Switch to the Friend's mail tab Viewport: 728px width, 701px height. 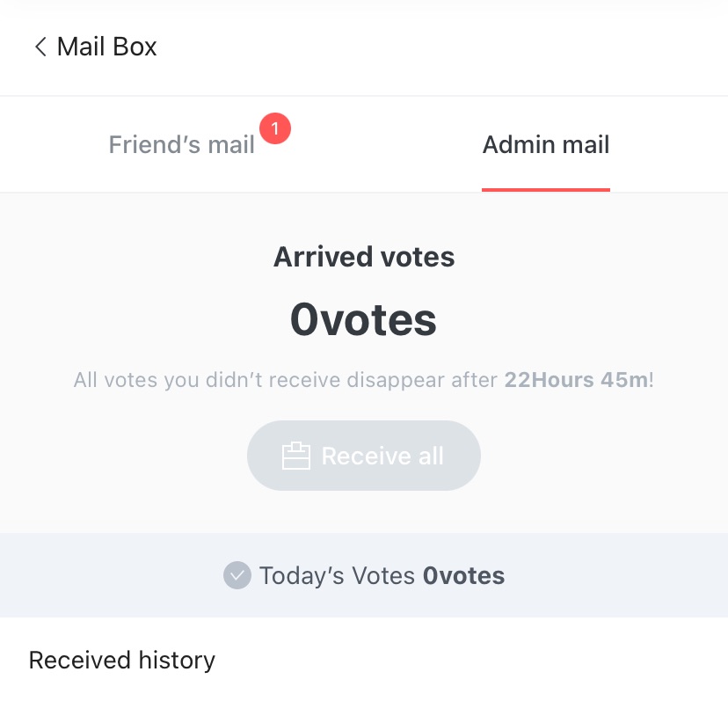181,144
